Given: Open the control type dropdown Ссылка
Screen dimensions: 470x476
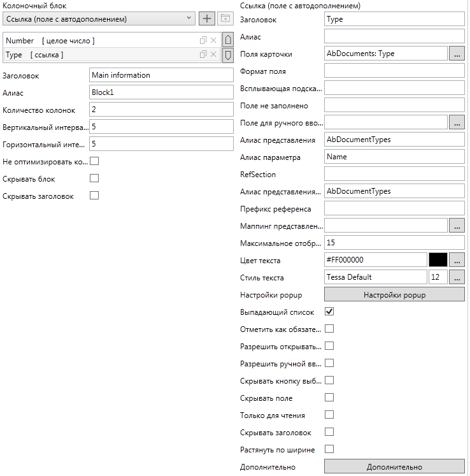Looking at the screenshot, I should [99, 18].
